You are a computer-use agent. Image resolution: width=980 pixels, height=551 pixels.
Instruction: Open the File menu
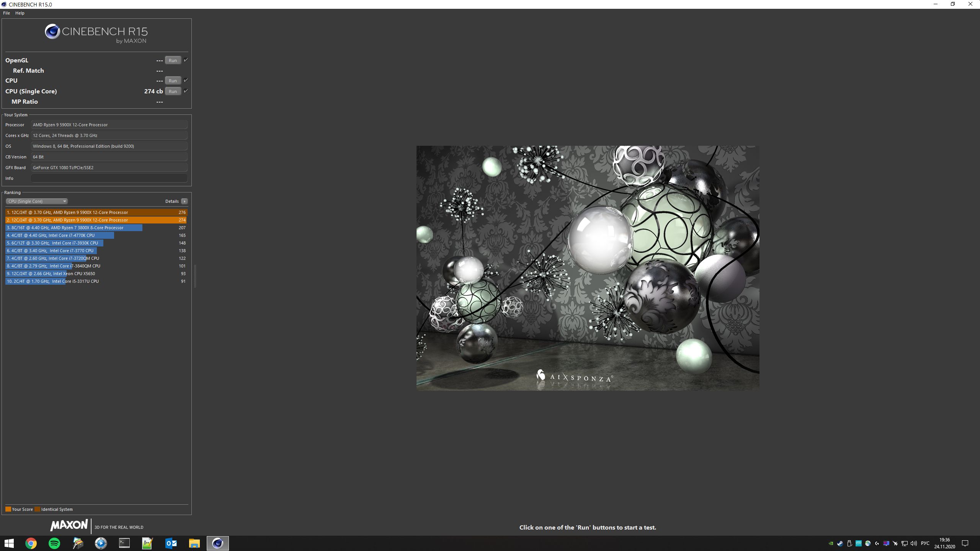(x=7, y=13)
